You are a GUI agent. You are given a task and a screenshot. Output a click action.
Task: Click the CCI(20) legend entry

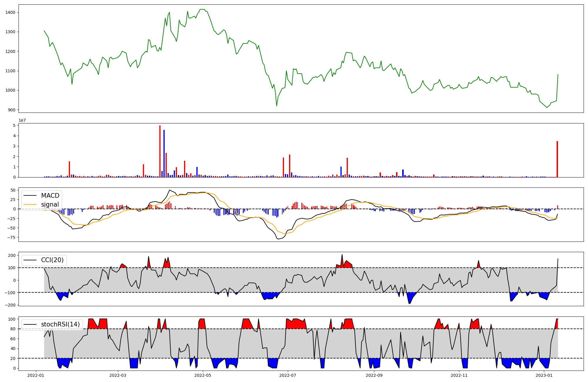click(52, 260)
